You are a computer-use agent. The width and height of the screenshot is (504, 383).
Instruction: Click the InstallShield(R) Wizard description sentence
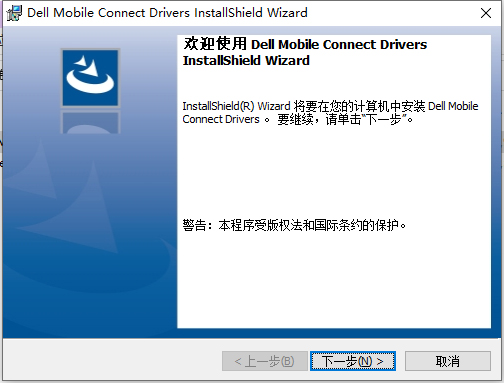[330, 113]
